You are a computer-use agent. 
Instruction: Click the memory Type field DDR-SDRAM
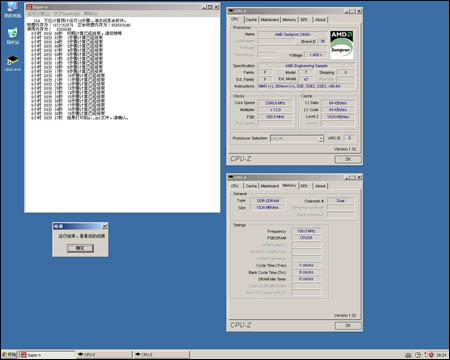(x=268, y=201)
